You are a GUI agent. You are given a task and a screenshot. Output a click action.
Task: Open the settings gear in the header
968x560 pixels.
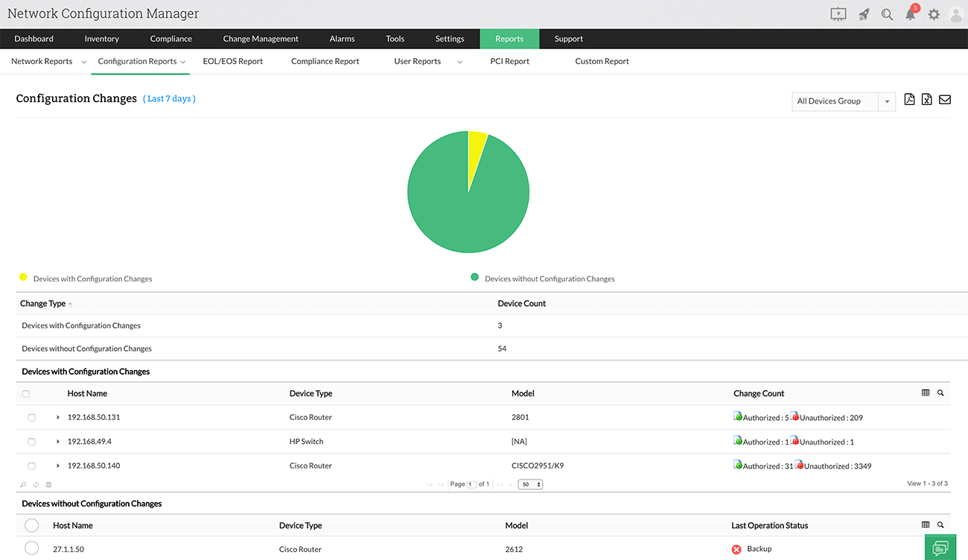[934, 13]
